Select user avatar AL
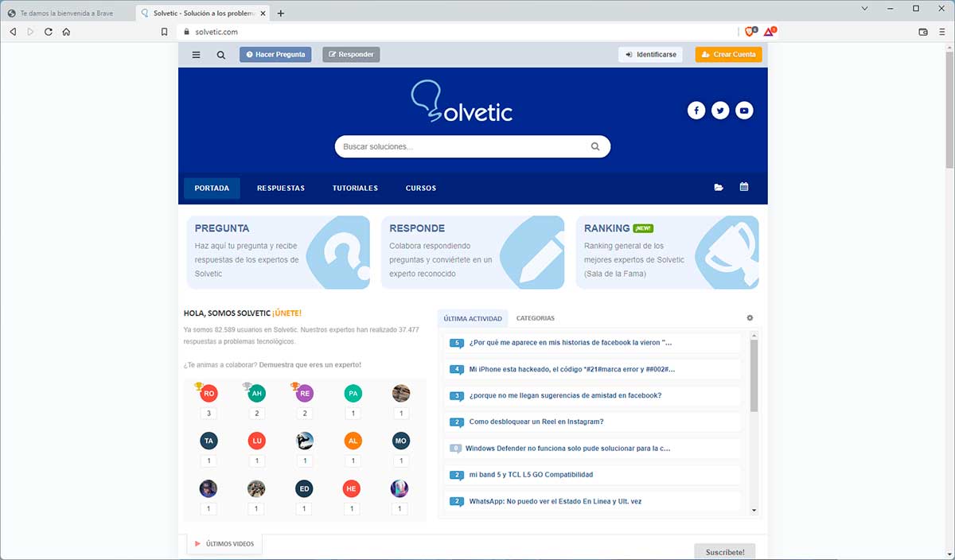Image resolution: width=955 pixels, height=560 pixels. pyautogui.click(x=353, y=441)
